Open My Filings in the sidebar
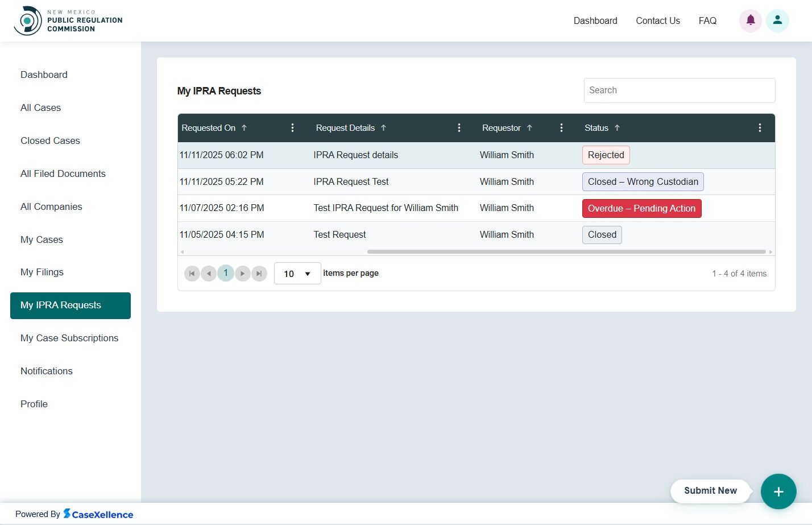Screen dimensions: 812x525 pyautogui.click(x=42, y=272)
